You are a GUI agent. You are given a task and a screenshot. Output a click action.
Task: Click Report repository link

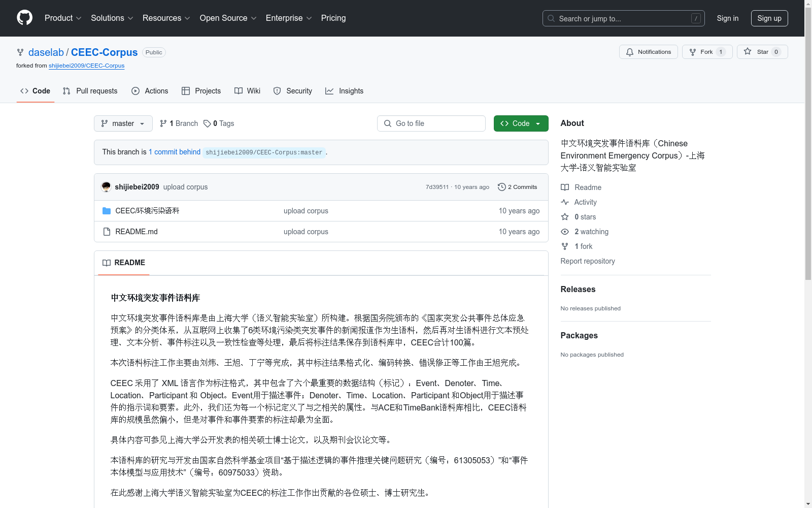click(x=588, y=261)
